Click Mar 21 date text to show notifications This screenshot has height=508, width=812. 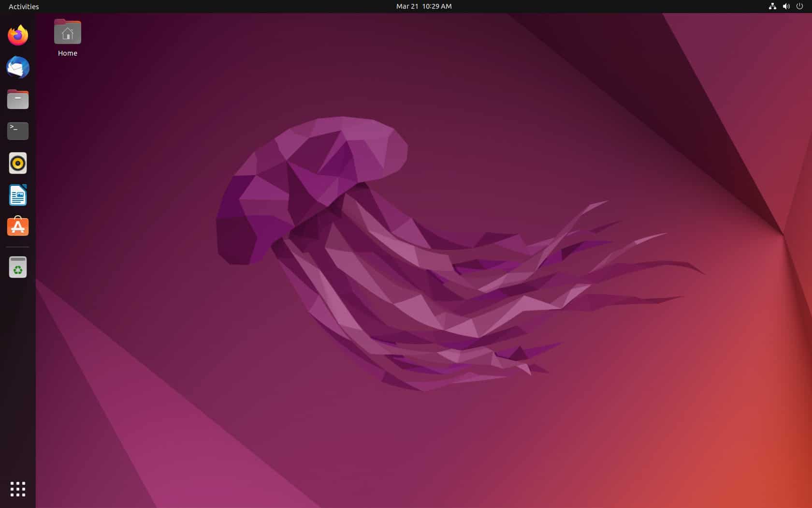pos(407,6)
